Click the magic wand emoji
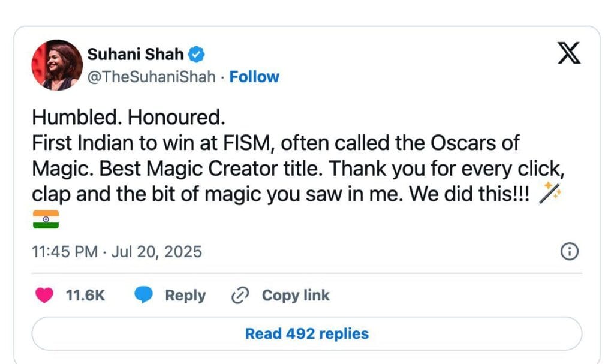Viewport: 614px width, 364px height. (549, 192)
